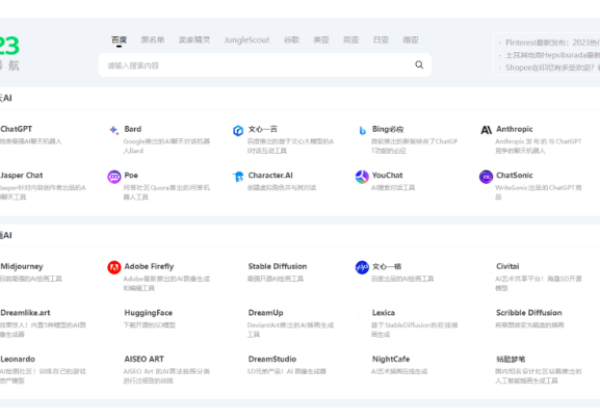Open the Shopee news headline
Viewport: 600px width, 420px height.
[x=553, y=67]
